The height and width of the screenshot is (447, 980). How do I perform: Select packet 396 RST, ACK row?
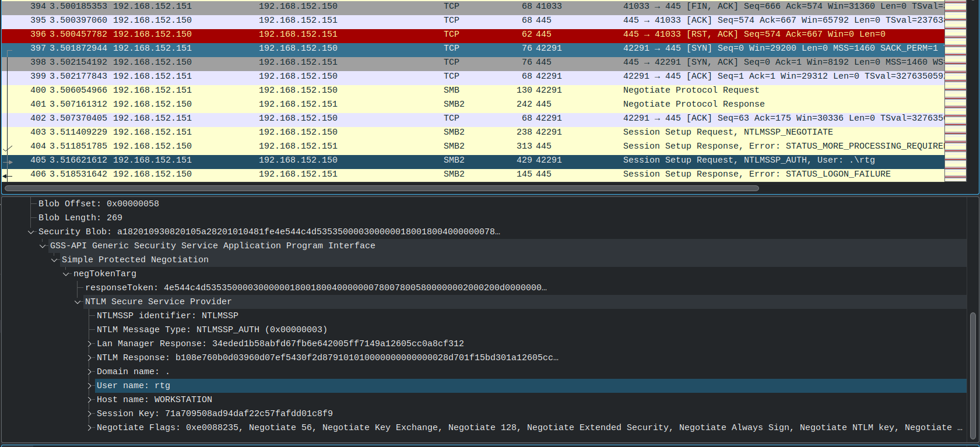click(473, 34)
